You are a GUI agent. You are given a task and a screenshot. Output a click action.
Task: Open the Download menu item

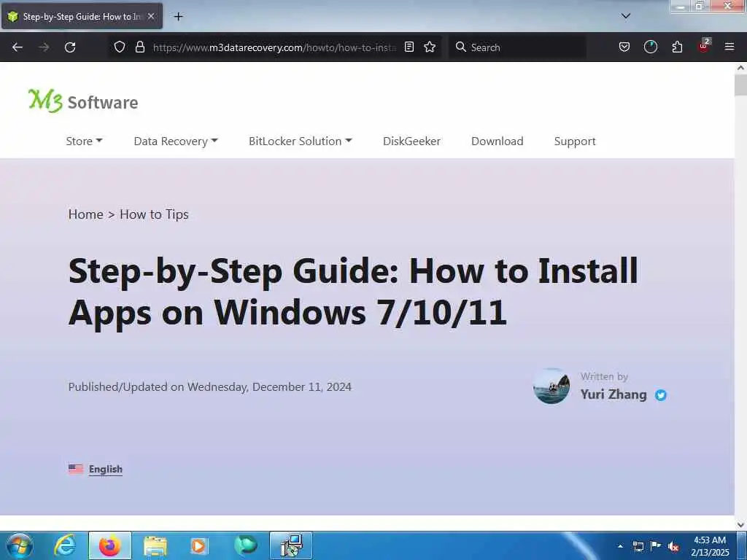[x=497, y=141]
